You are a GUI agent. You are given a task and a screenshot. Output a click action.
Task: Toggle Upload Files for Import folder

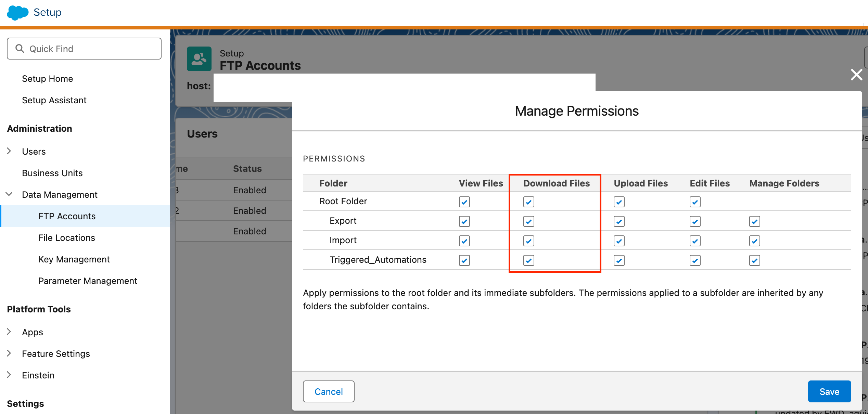click(x=619, y=241)
